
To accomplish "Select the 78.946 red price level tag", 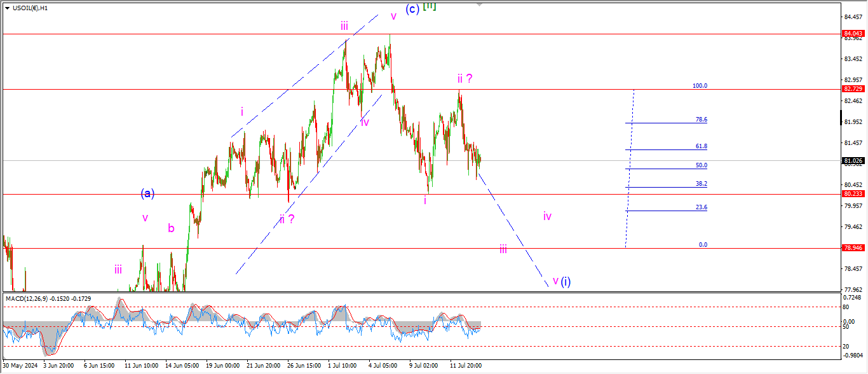I will [852, 248].
